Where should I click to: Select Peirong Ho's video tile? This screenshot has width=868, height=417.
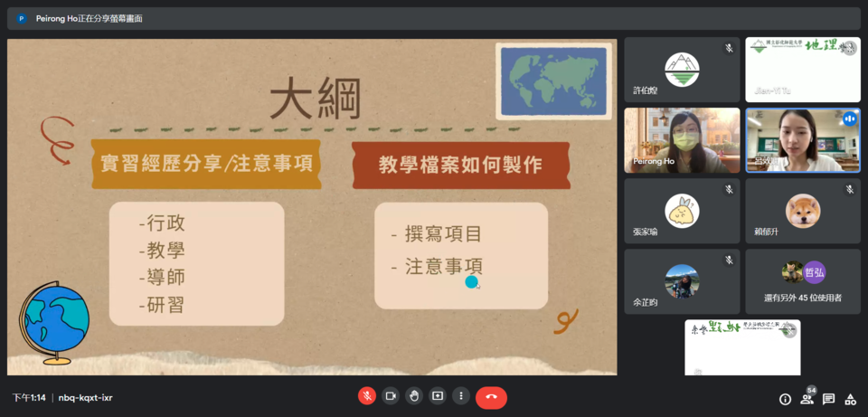[x=682, y=140]
